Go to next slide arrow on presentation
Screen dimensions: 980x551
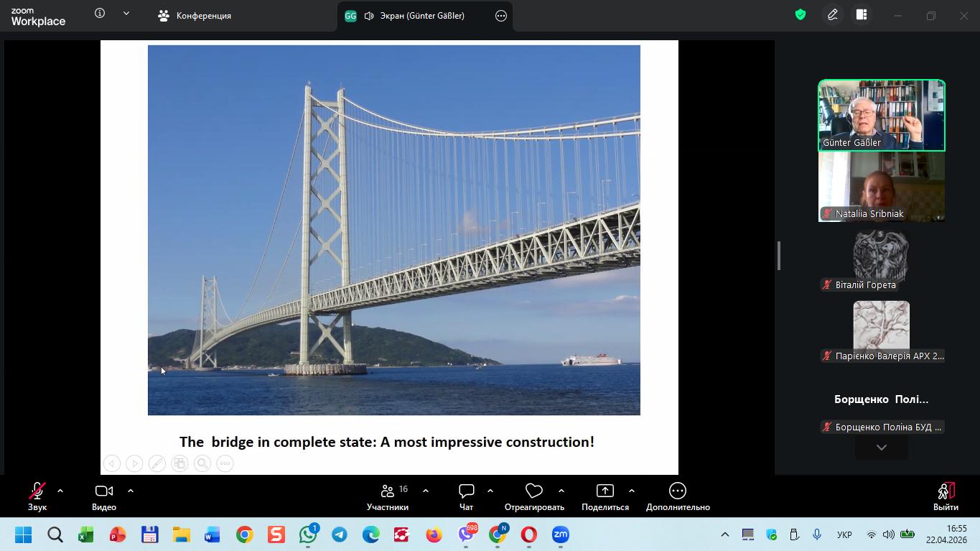coord(134,464)
